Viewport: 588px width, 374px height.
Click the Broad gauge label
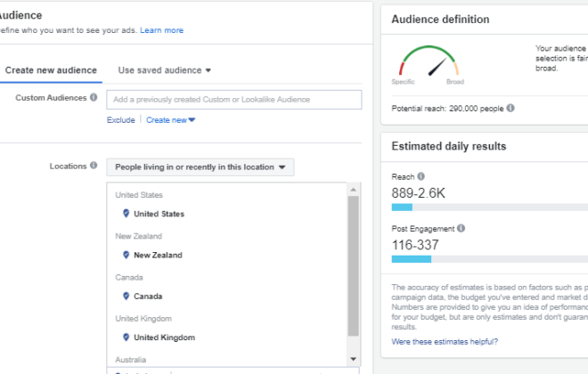455,82
